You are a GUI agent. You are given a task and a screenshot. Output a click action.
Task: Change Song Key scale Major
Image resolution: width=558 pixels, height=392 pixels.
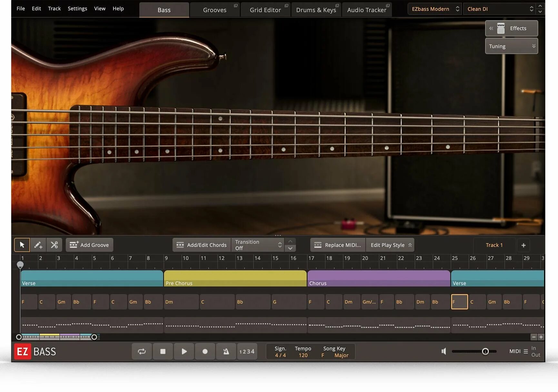pos(341,355)
